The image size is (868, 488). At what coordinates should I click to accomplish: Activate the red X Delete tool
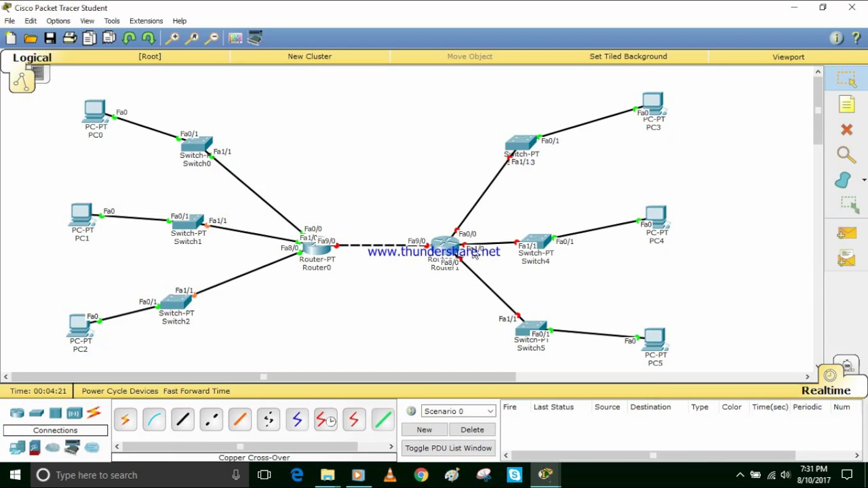pyautogui.click(x=846, y=129)
